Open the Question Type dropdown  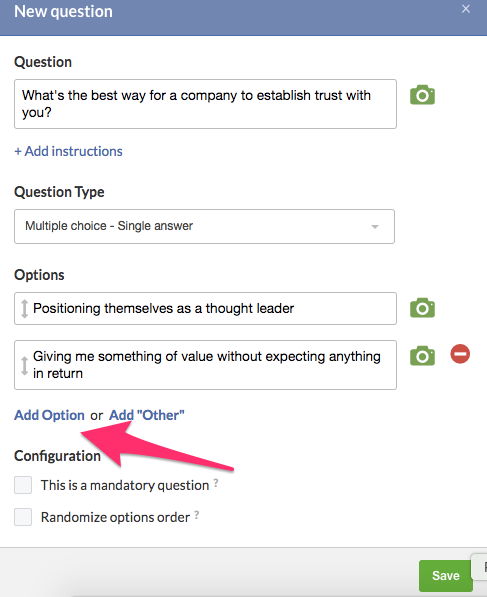[204, 226]
